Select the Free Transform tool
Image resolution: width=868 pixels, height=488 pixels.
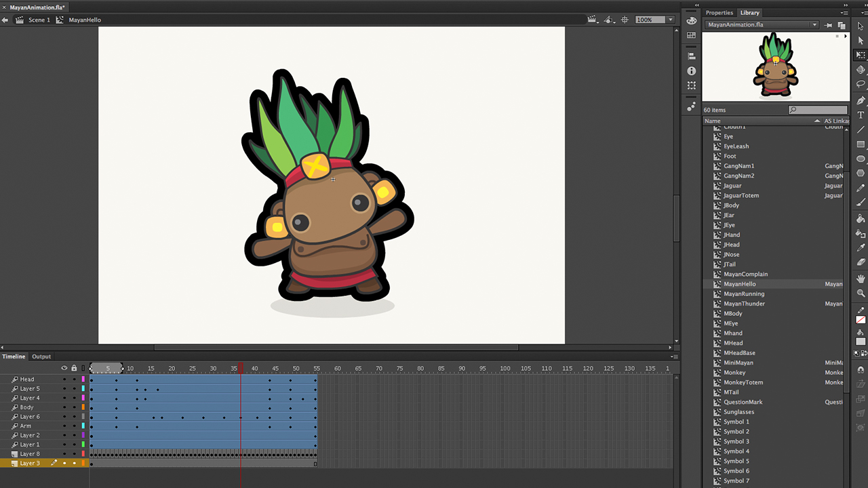pyautogui.click(x=861, y=55)
